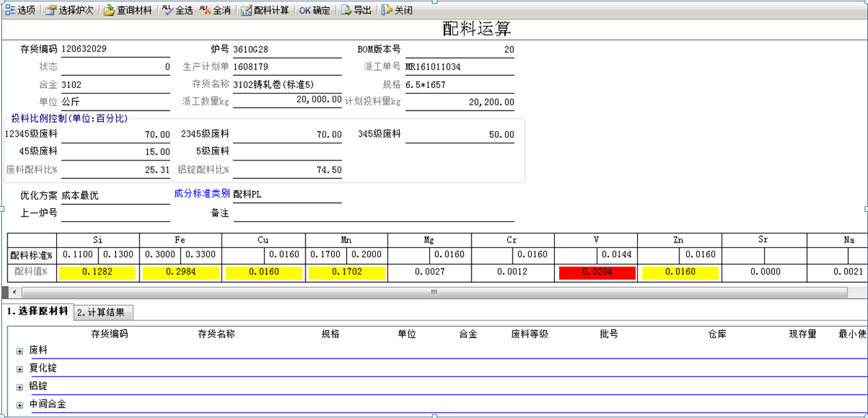
Task: Select the Mg 配料值 cell 0.0027
Action: (x=430, y=273)
